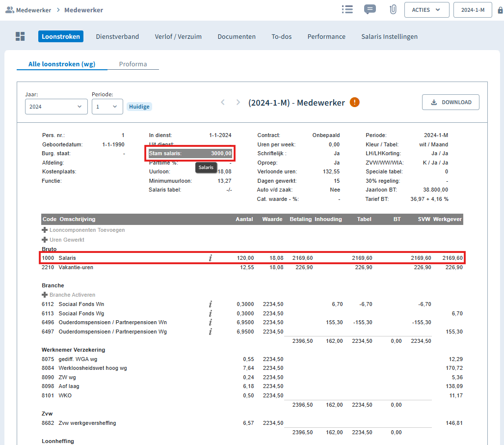Click the DOWNLOAD button
504x445 pixels.
coord(451,102)
